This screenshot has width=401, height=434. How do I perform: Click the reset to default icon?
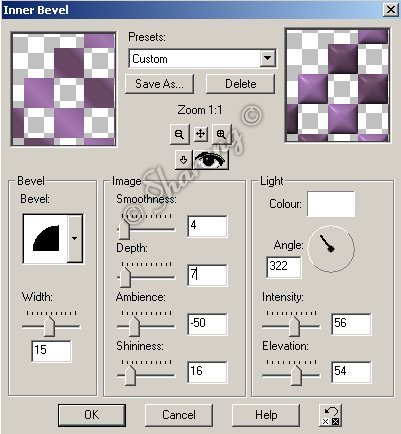coord(330,415)
